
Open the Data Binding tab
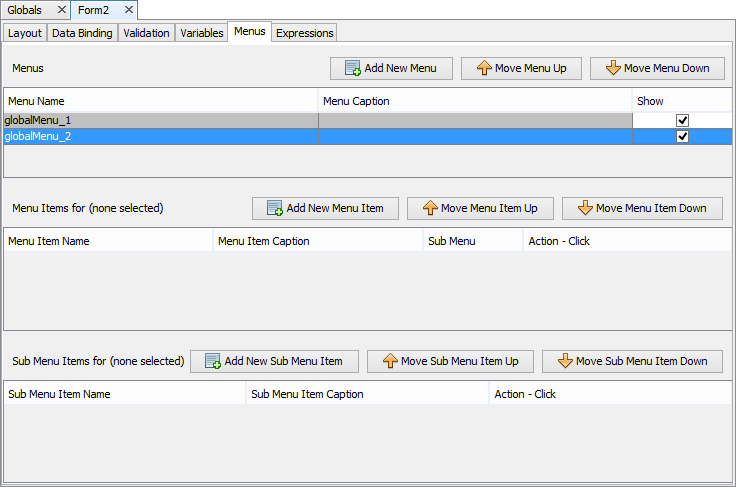coord(82,33)
